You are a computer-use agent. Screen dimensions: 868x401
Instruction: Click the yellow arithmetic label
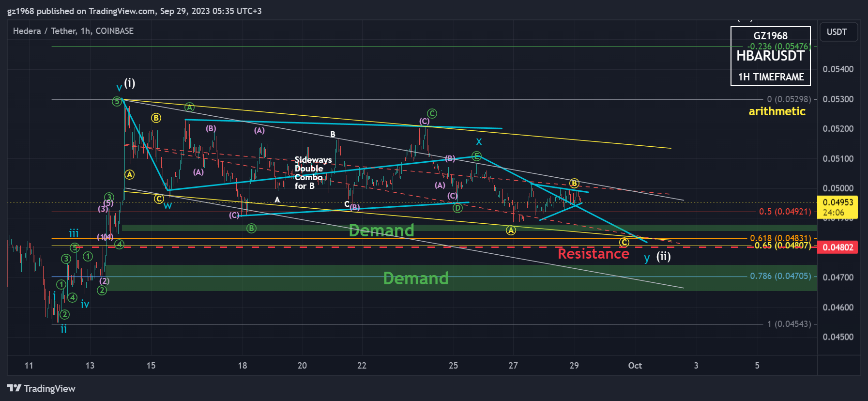[777, 111]
